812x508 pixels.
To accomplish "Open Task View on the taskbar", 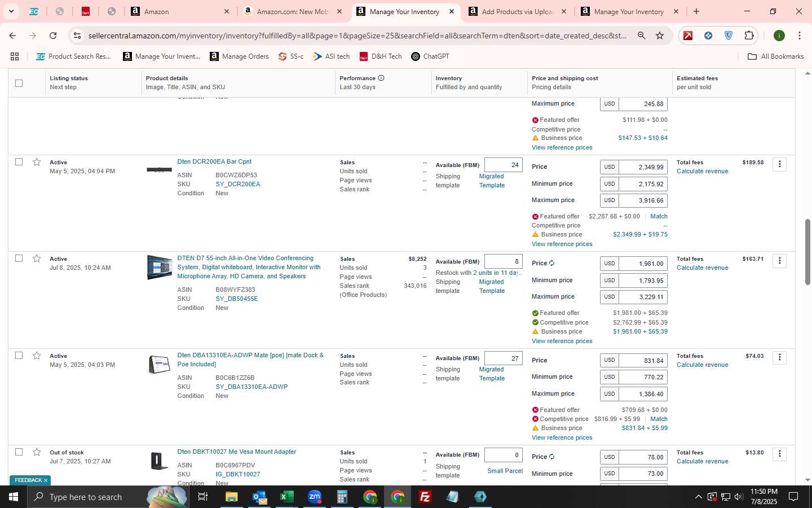I will pos(203,497).
